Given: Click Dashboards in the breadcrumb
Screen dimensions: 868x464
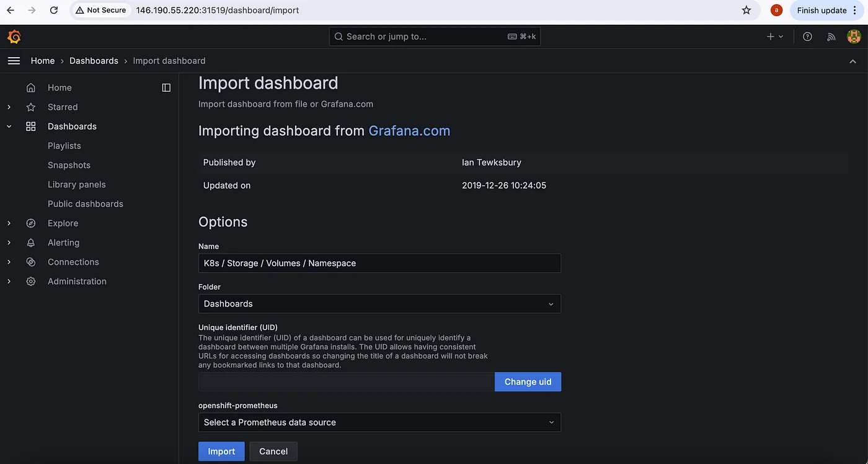Looking at the screenshot, I should (94, 61).
